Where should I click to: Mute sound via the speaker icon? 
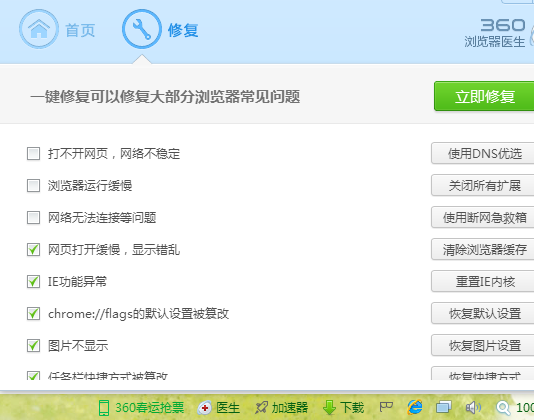coord(473,407)
